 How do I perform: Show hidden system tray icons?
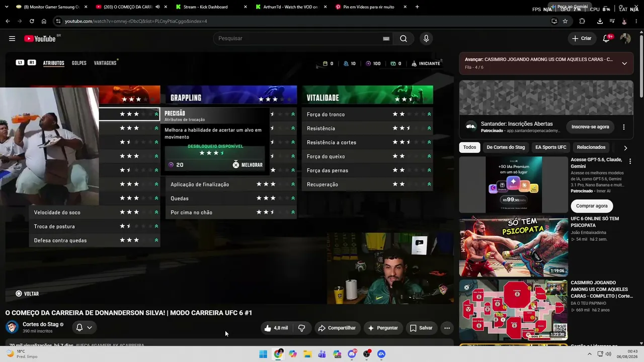(590, 354)
